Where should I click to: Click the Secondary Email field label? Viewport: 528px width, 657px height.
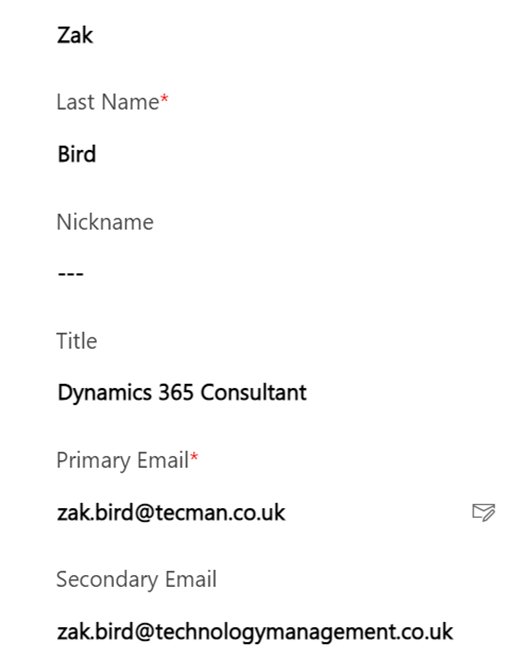point(136,579)
